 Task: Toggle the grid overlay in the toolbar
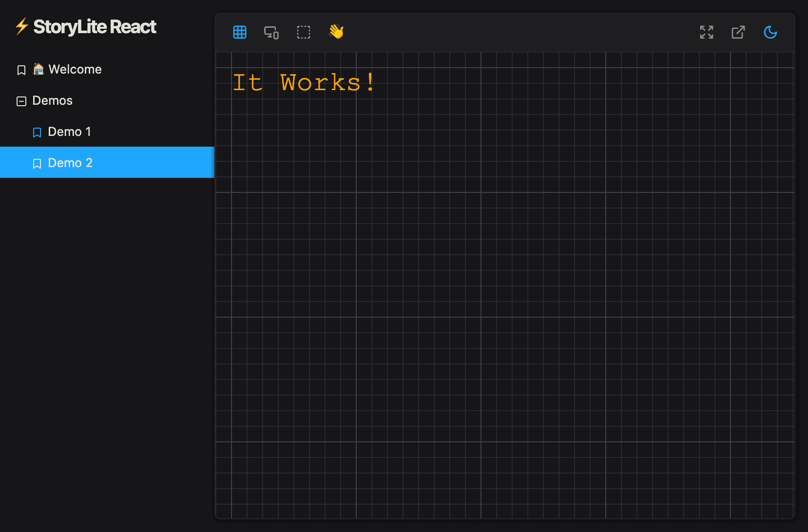[x=239, y=32]
